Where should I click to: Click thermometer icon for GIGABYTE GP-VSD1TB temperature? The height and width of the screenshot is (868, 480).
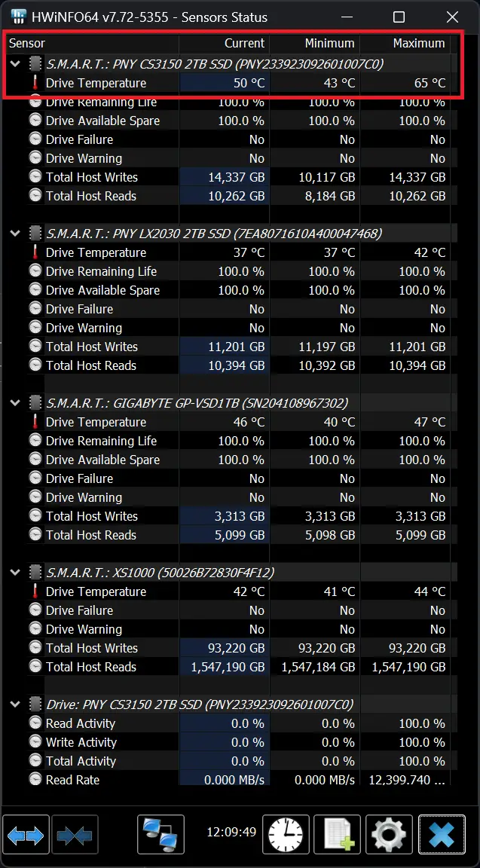coord(35,422)
